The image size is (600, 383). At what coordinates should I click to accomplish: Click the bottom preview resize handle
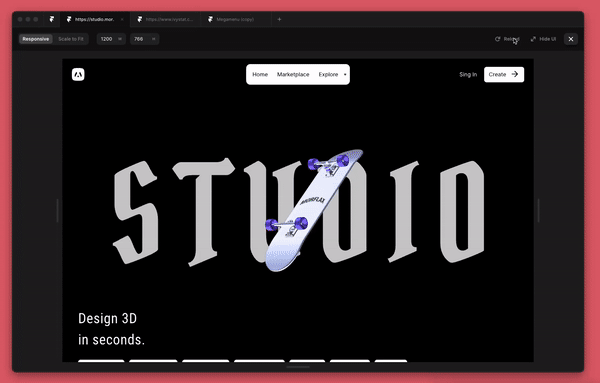(298, 367)
